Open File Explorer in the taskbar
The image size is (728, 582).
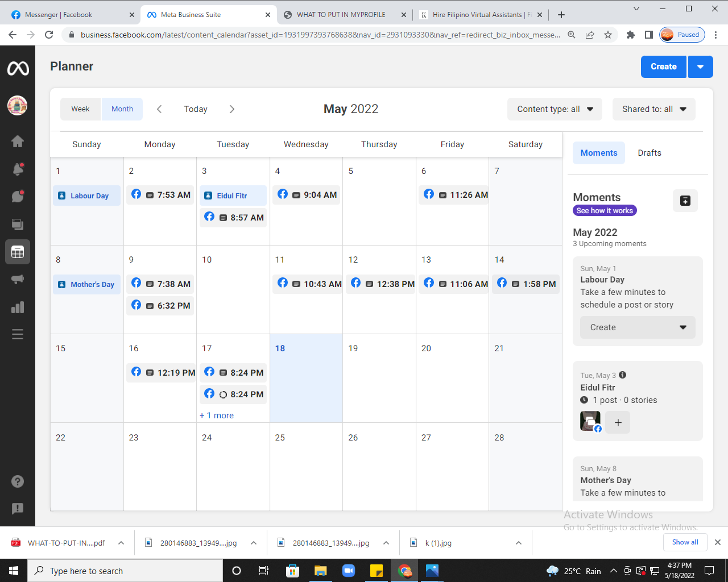(x=321, y=571)
